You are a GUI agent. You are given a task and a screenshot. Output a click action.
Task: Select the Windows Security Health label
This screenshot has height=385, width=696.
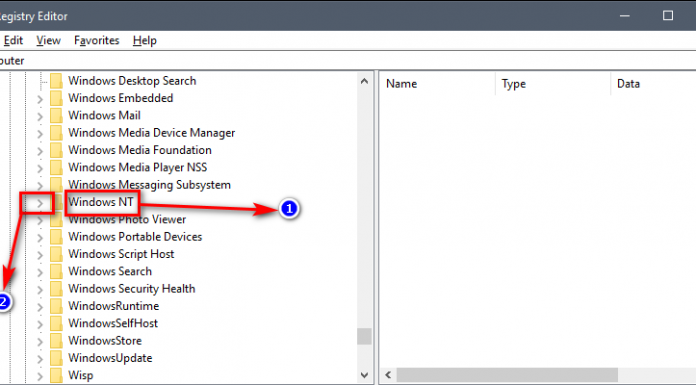coord(132,289)
